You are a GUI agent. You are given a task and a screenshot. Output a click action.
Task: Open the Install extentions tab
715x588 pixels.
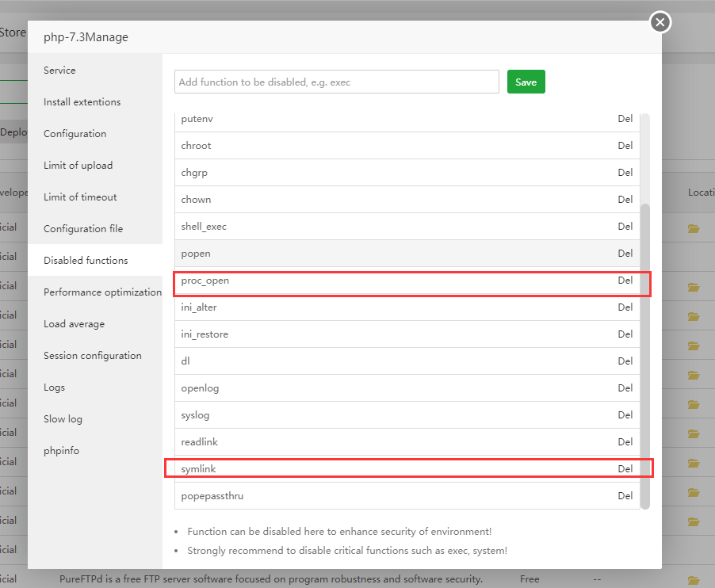pyautogui.click(x=82, y=102)
